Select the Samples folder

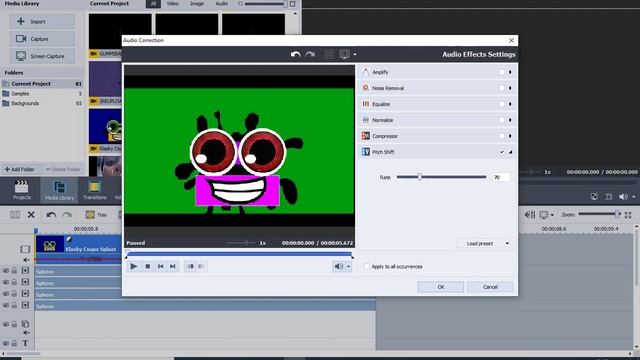click(42, 93)
